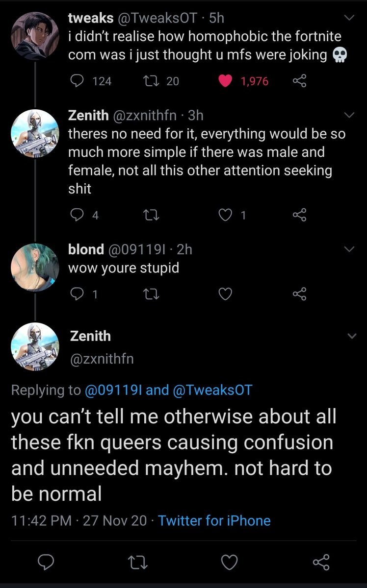367x588 pixels.
Task: Like blond's 'wow youre stupid' reply
Action: click(225, 294)
